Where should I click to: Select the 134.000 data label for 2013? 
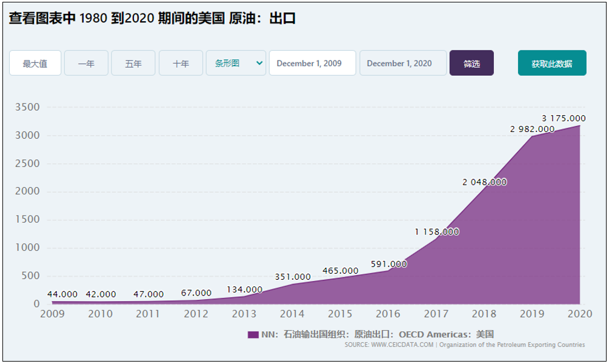[244, 290]
